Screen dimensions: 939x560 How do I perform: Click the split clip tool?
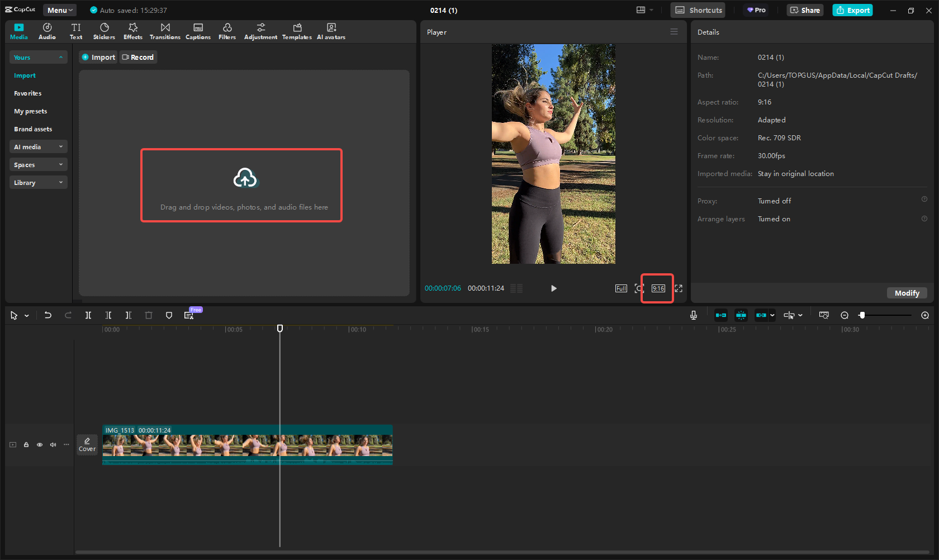click(x=88, y=315)
